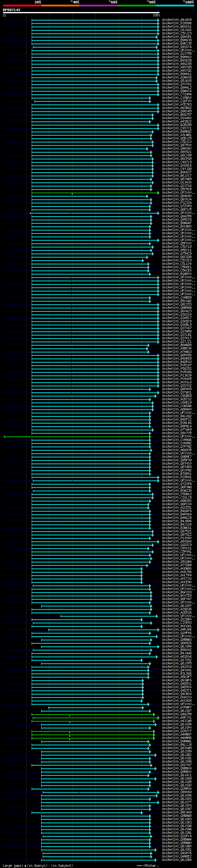Select hit UniRef100_B9SD38

(177, 61)
